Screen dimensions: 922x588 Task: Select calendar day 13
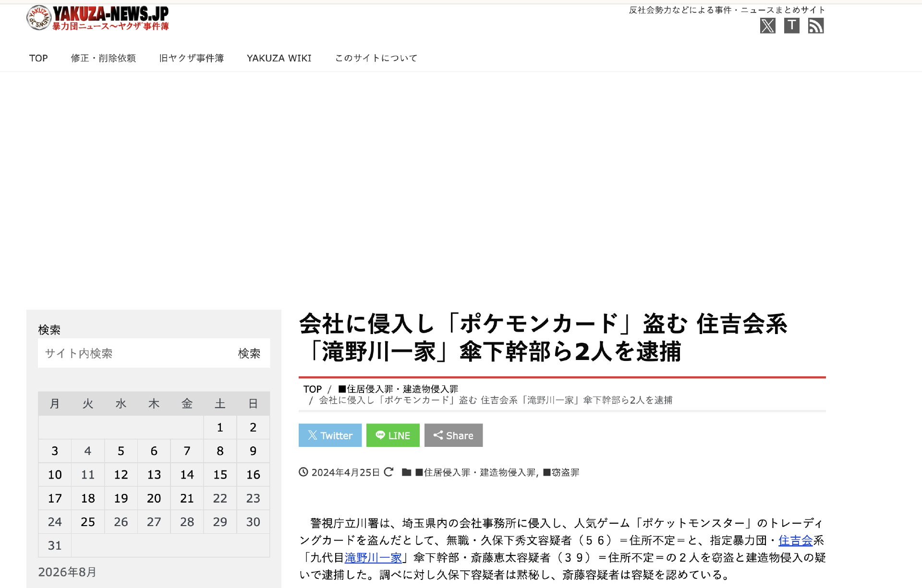click(154, 475)
